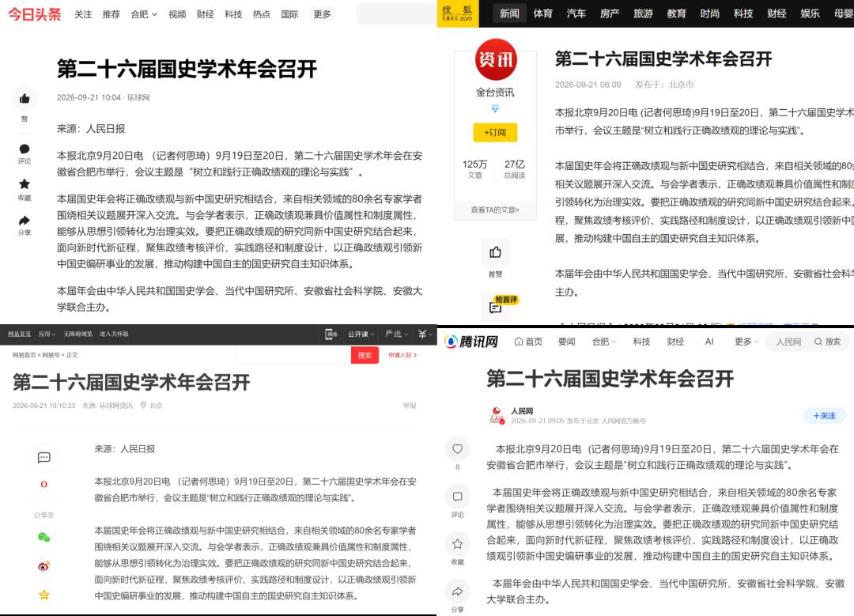Select the Sohu 房产 tab
The width and height of the screenshot is (854, 616).
tap(610, 13)
